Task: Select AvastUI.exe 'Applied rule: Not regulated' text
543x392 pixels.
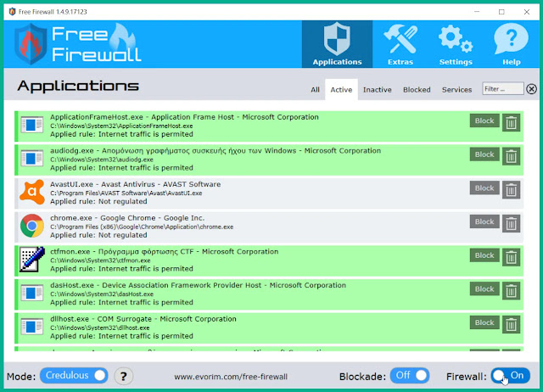Action: [x=98, y=201]
